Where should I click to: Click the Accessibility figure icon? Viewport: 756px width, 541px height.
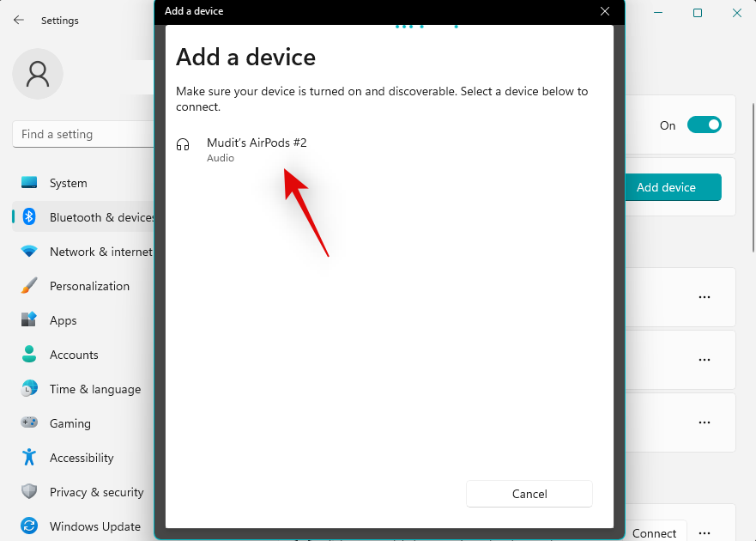pyautogui.click(x=29, y=457)
